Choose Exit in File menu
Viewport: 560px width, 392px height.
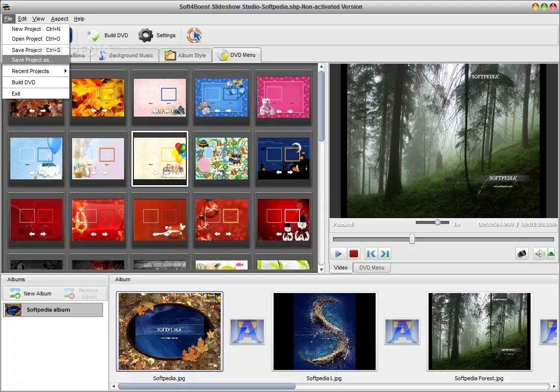click(36, 94)
